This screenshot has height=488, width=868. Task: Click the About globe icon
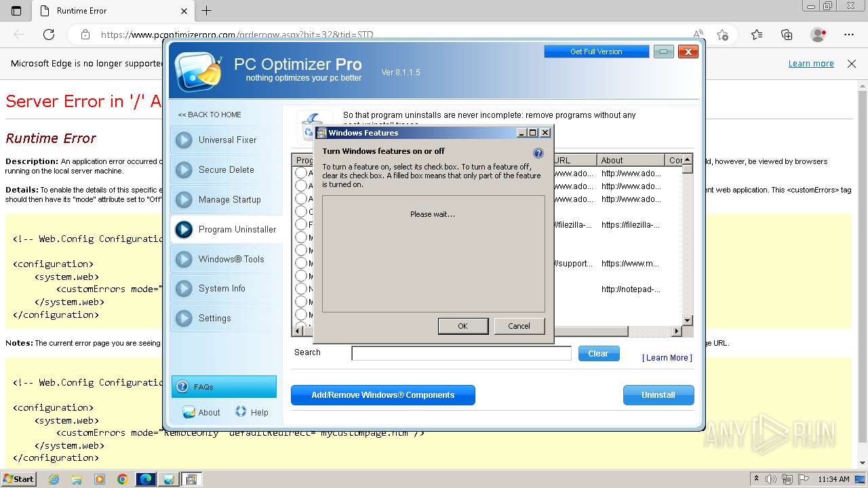[189, 411]
